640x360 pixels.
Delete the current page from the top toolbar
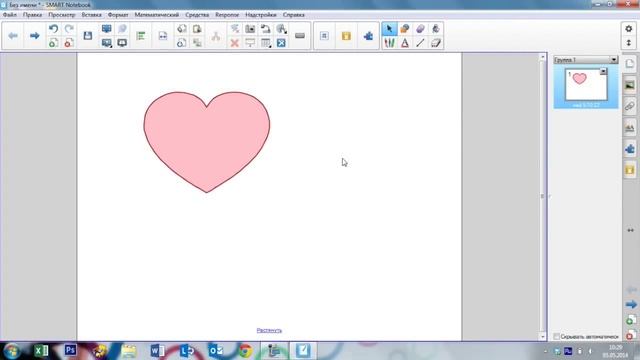(x=69, y=43)
